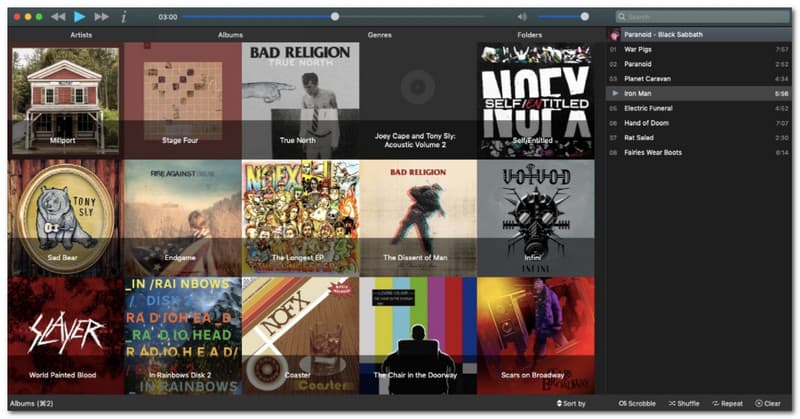Select the NOFX Self/Entitled album
The height and width of the screenshot is (419, 800).
(536, 101)
